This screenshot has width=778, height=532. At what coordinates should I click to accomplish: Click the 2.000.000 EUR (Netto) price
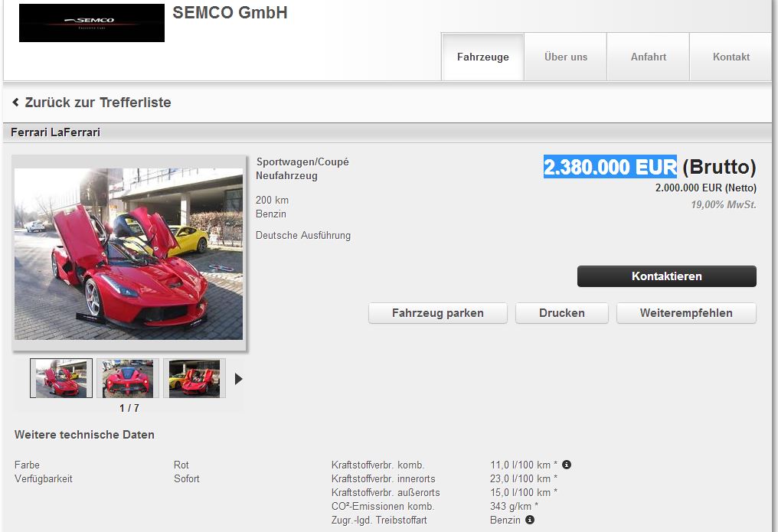(x=705, y=188)
